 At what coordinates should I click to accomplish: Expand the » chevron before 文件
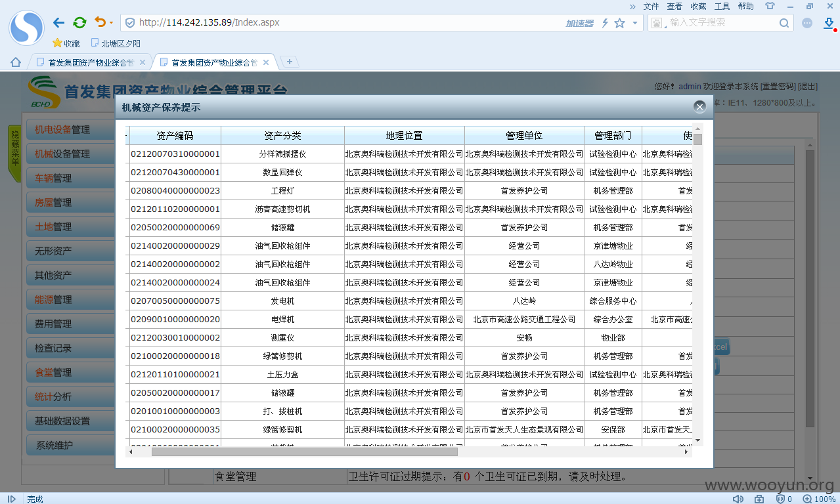632,7
